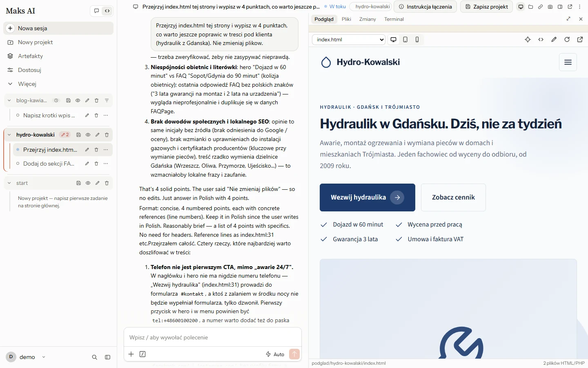Open more options for 'Dodaj do sekcji FA'

point(106,164)
